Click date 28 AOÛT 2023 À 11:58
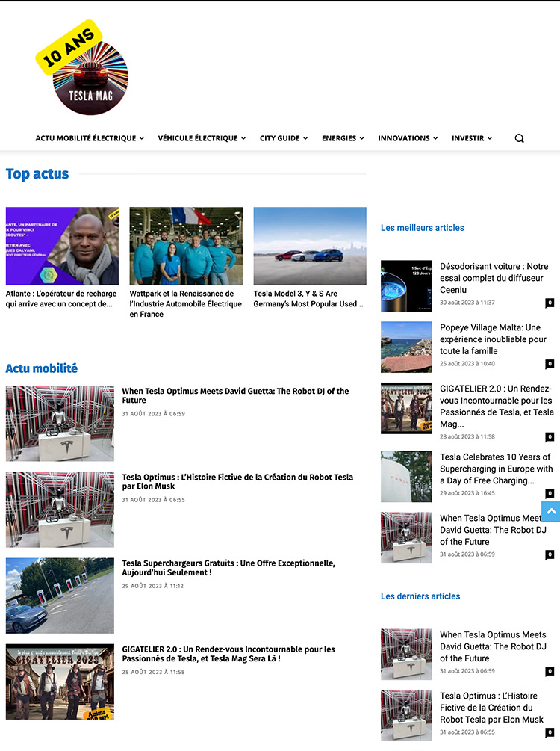Image resolution: width=560 pixels, height=751 pixels. click(153, 672)
